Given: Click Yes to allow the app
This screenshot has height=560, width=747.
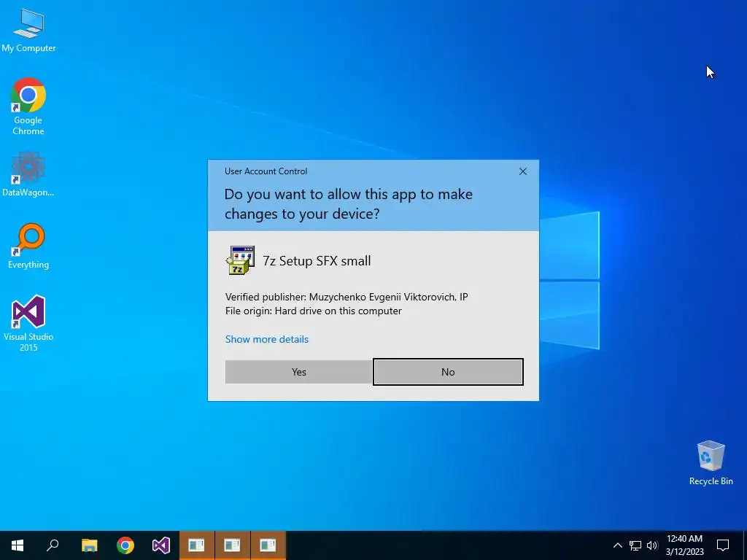Looking at the screenshot, I should [x=298, y=372].
